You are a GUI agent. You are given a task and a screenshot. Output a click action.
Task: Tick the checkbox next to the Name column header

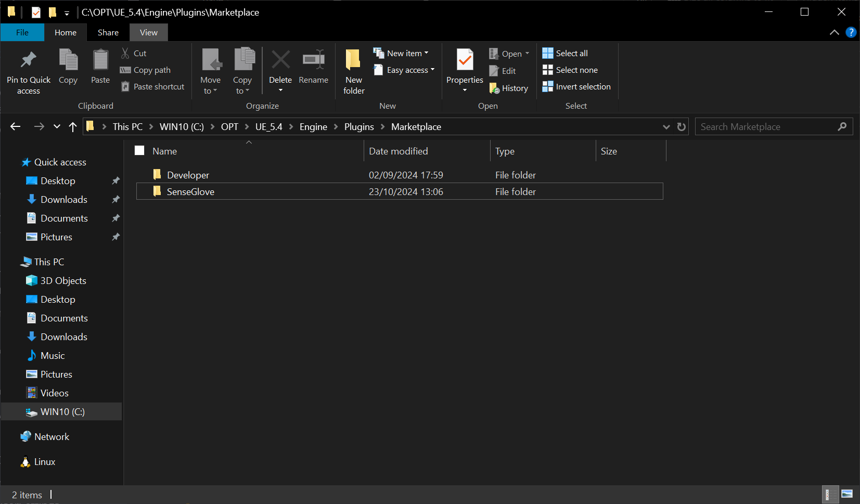(x=139, y=150)
